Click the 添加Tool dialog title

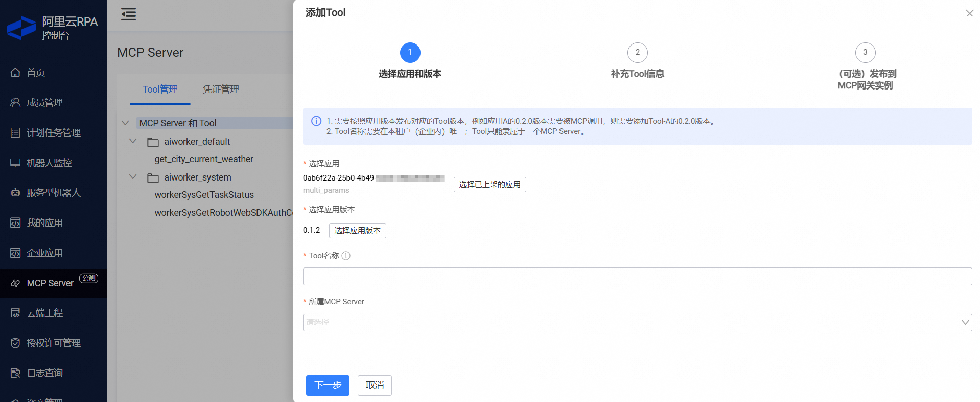pos(325,13)
